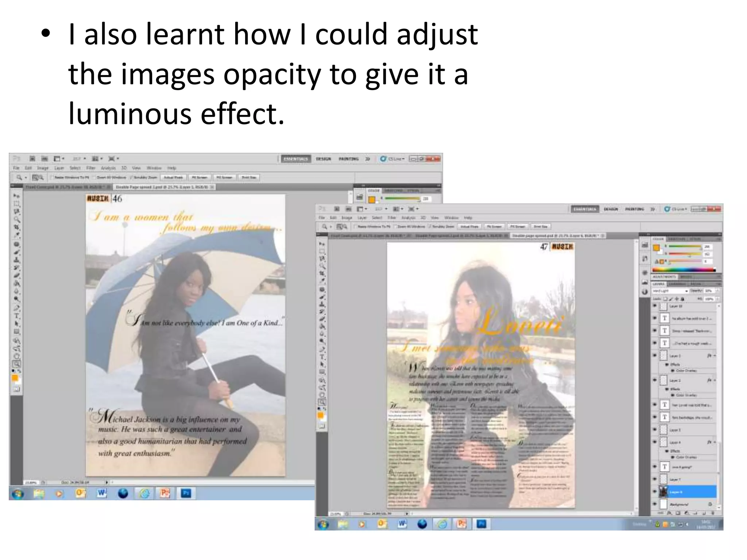This screenshot has height=560, width=747.
Task: Open the Start menu in left screenshot's taskbar
Action: 18,494
